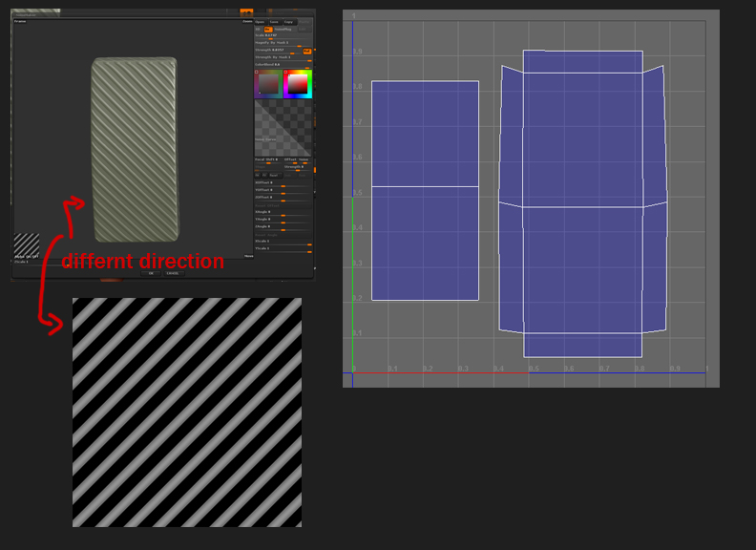Screen dimensions: 756x550
Task: Adjust the Strength slider below Offset
Action: click(298, 168)
